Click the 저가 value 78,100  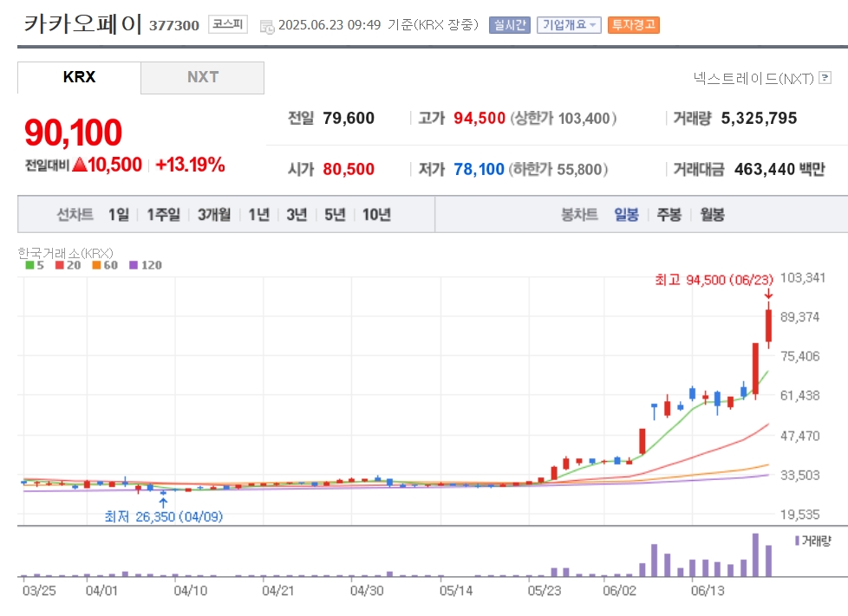coord(479,169)
